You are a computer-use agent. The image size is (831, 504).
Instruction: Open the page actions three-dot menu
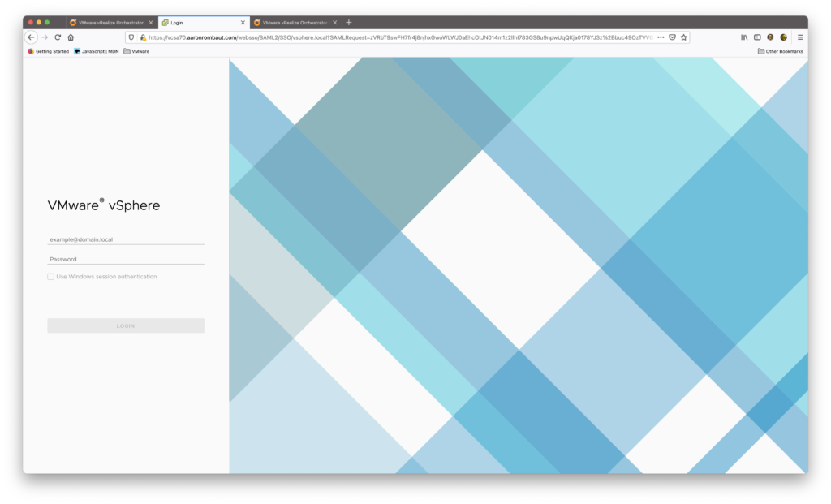click(661, 37)
